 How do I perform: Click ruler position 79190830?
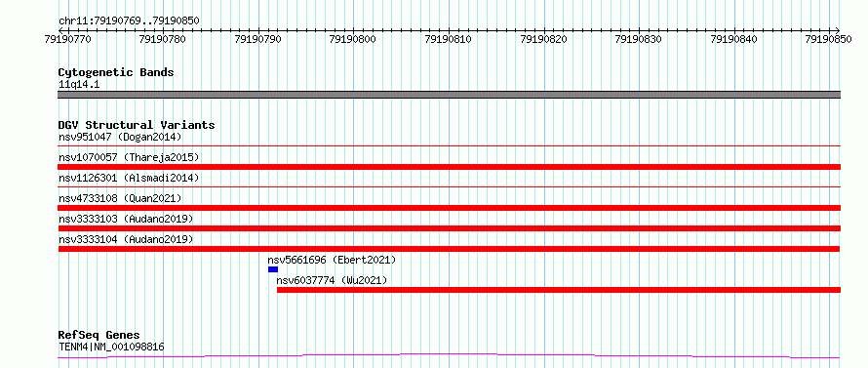point(639,39)
